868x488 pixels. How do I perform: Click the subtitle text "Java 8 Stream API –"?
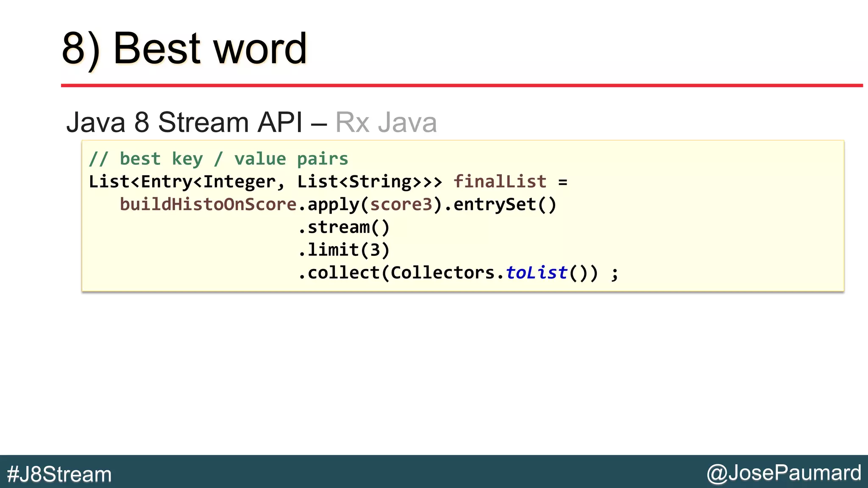(x=197, y=122)
